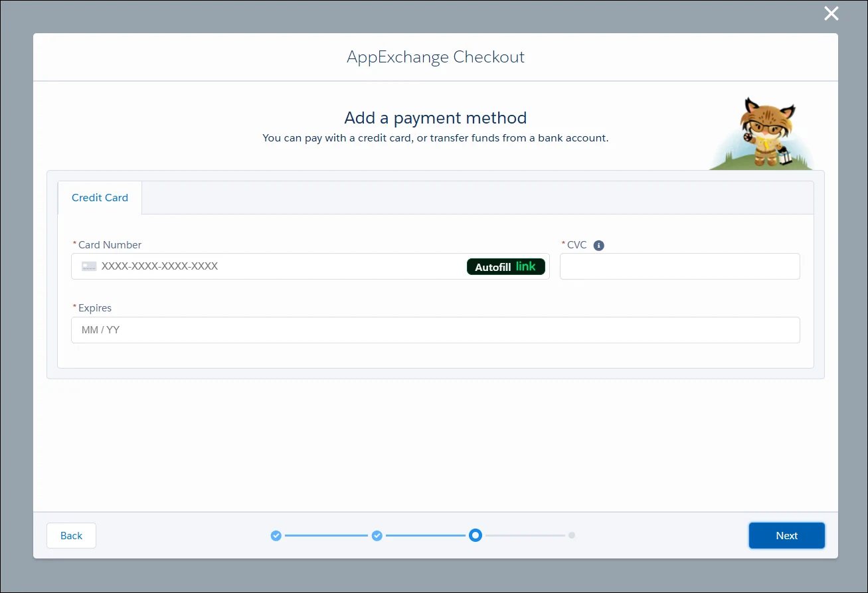This screenshot has width=868, height=593.
Task: Go back with the Back button
Action: (x=71, y=536)
